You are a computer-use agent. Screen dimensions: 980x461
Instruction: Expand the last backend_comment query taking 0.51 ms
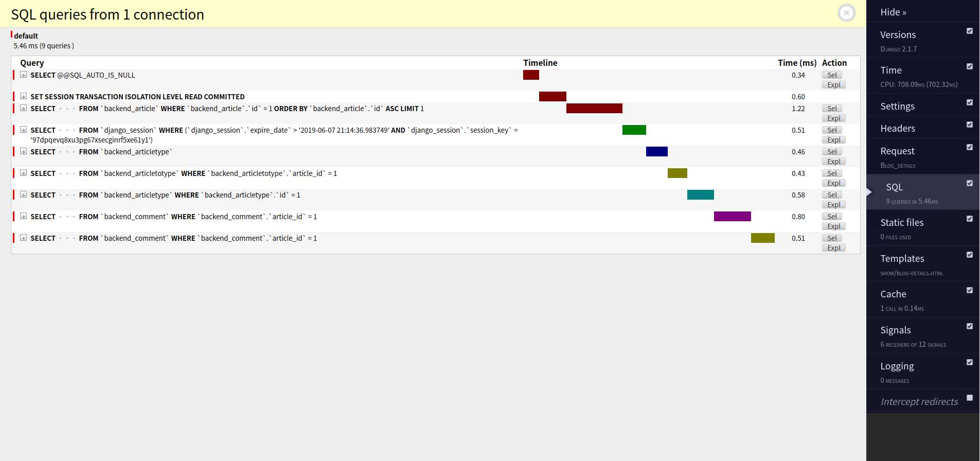[x=23, y=238]
